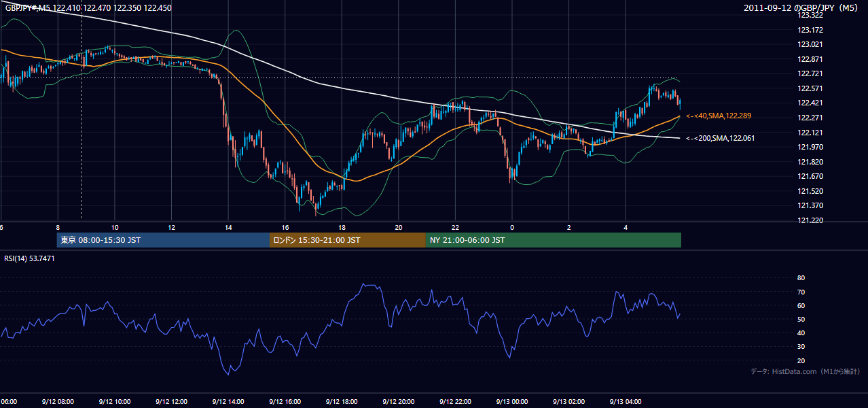
Task: Select price axis label 121.820
Action: click(810, 162)
